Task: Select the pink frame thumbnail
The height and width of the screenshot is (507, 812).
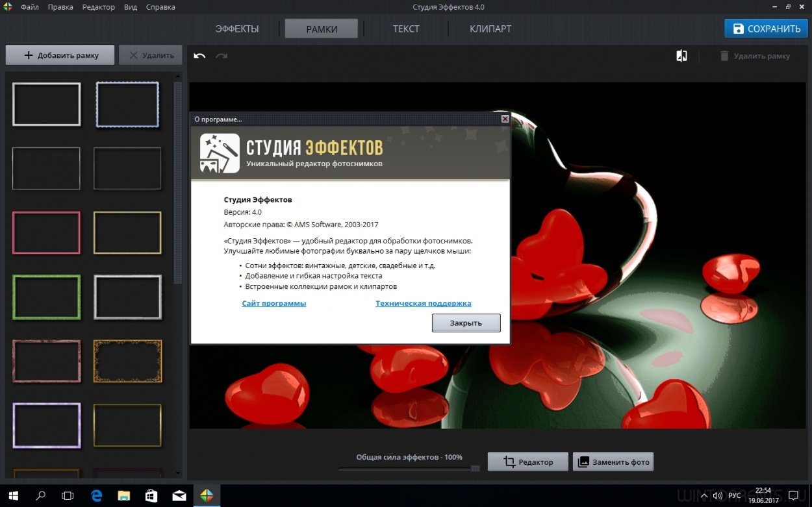Action: coord(46,232)
